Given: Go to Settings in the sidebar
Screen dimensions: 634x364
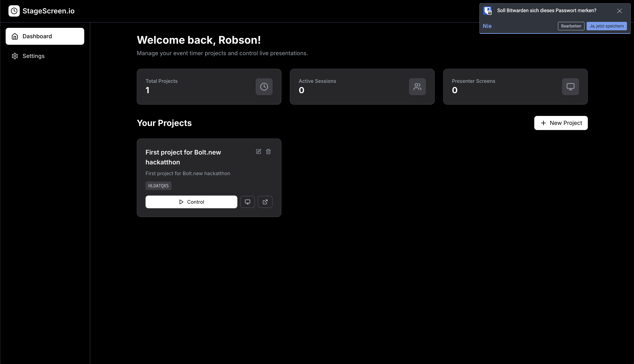Looking at the screenshot, I should pyautogui.click(x=33, y=56).
